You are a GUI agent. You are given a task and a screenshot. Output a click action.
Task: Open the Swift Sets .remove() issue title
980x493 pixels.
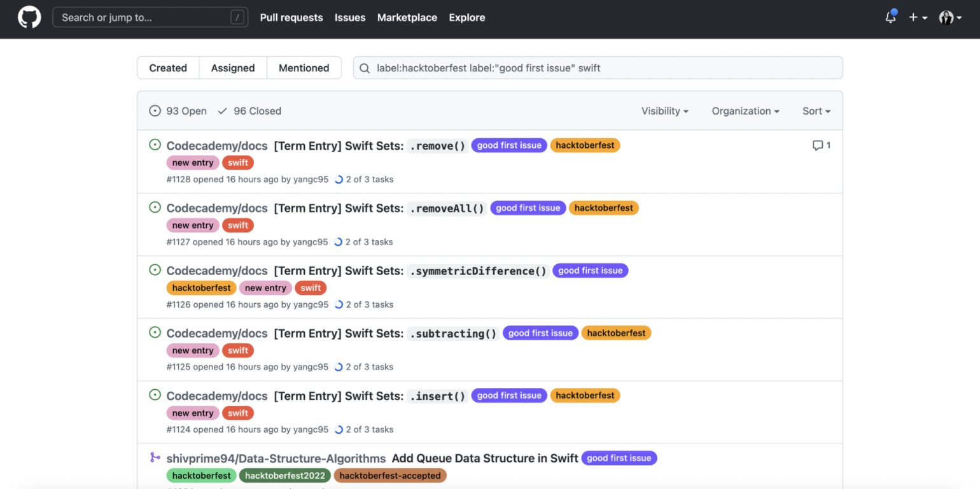(371, 146)
